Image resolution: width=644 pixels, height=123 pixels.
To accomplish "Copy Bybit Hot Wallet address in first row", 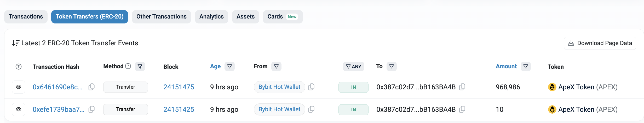I will point(311,87).
